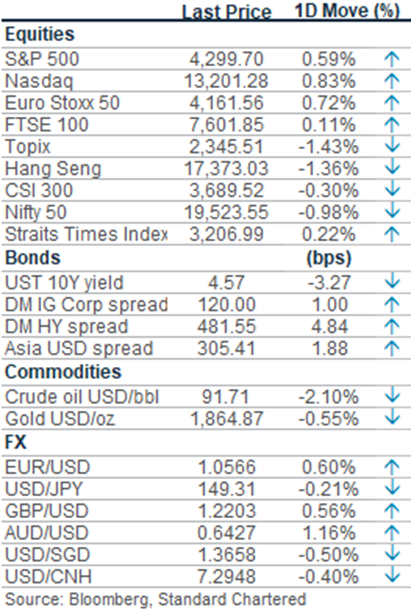This screenshot has width=411, height=613.
Task: Select the Bonds section header
Action: 33,258
